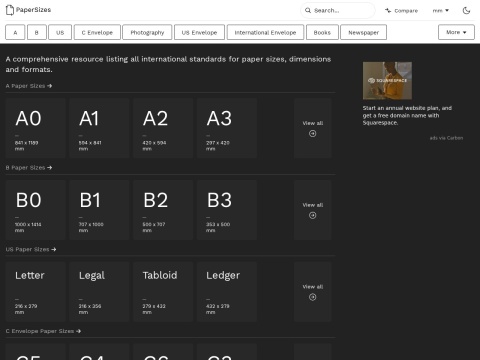Click the ads via Carbon link
The height and width of the screenshot is (360, 480).
click(446, 138)
